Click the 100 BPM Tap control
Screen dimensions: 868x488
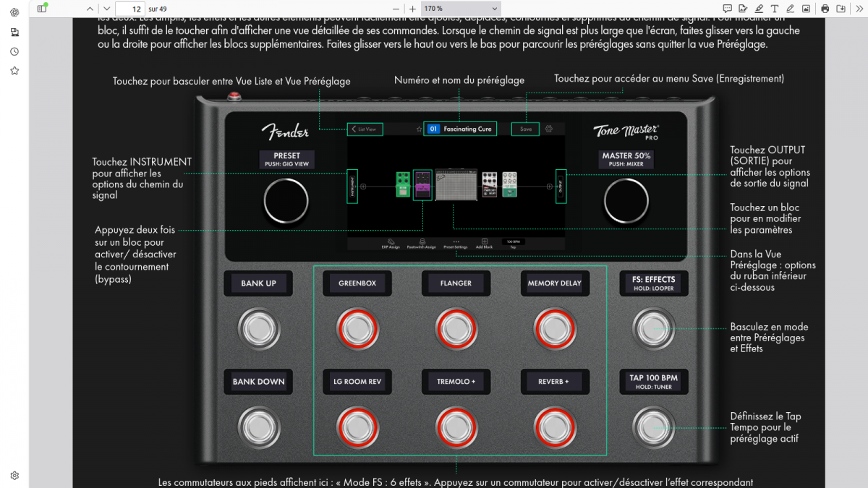513,244
